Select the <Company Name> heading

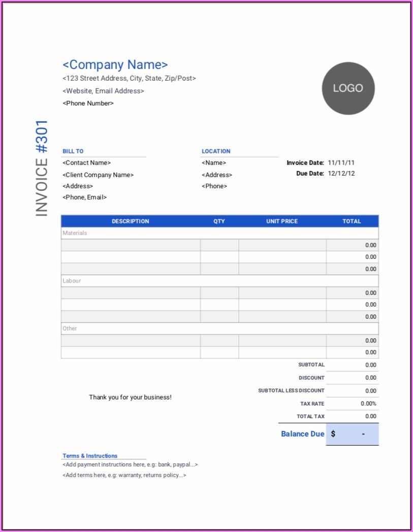(x=115, y=64)
